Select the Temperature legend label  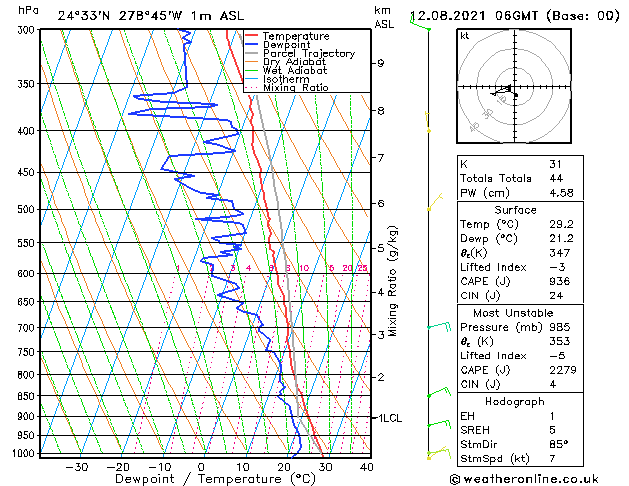pyautogui.click(x=296, y=36)
